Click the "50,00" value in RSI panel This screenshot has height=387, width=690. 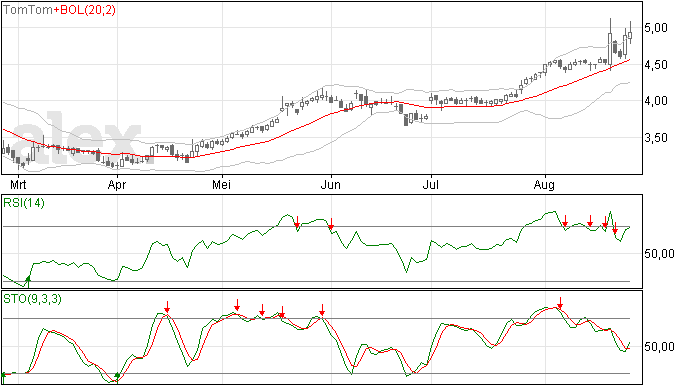pos(659,254)
